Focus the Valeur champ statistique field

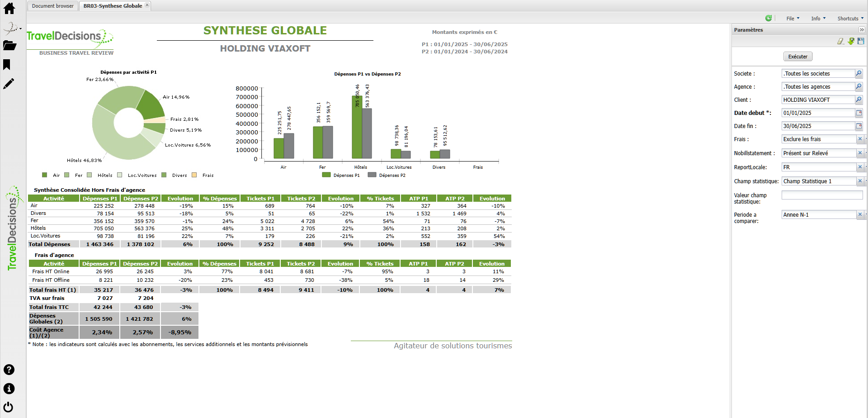tap(822, 195)
